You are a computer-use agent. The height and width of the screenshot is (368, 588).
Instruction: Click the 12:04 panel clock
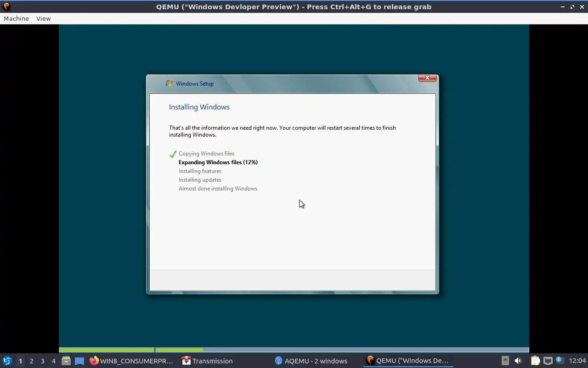coord(577,361)
